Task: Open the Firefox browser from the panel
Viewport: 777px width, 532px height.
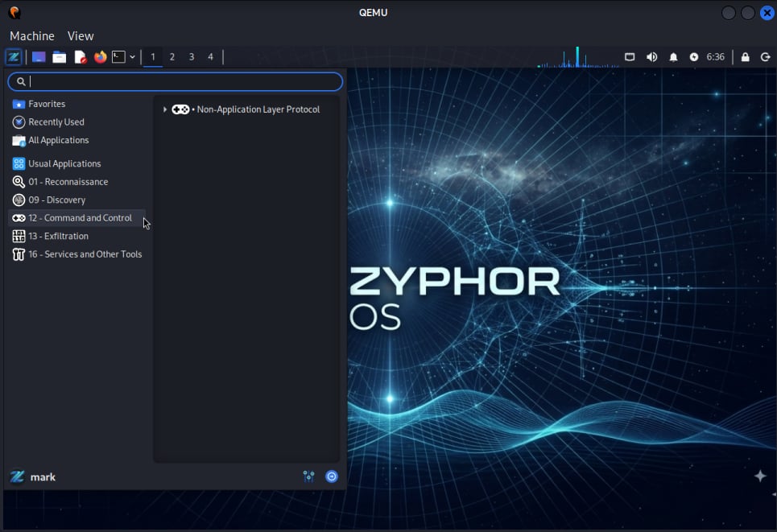Action: point(100,57)
